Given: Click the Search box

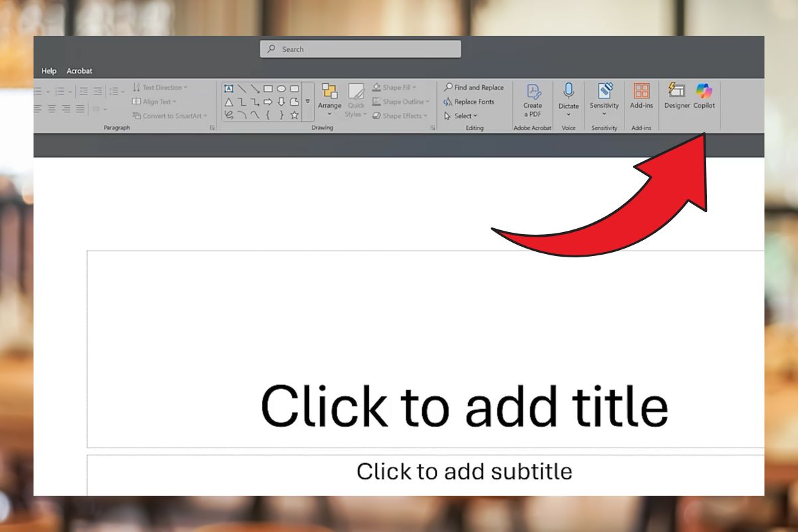Looking at the screenshot, I should pyautogui.click(x=360, y=49).
